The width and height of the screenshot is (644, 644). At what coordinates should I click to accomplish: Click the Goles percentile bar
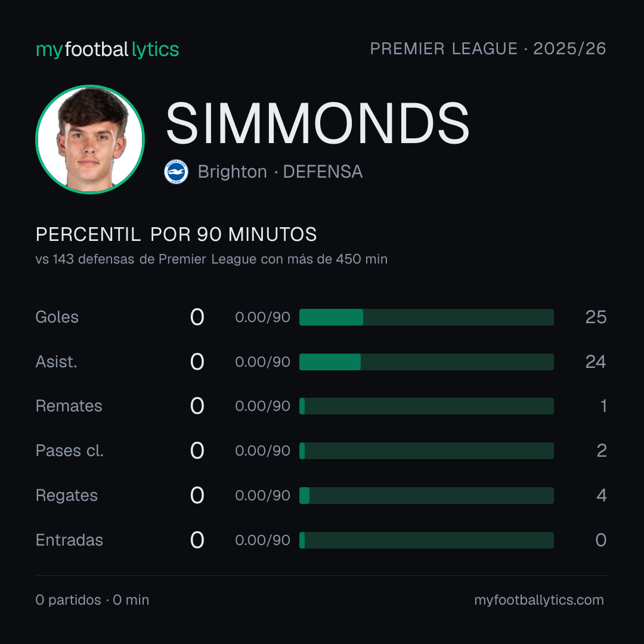(x=426, y=317)
